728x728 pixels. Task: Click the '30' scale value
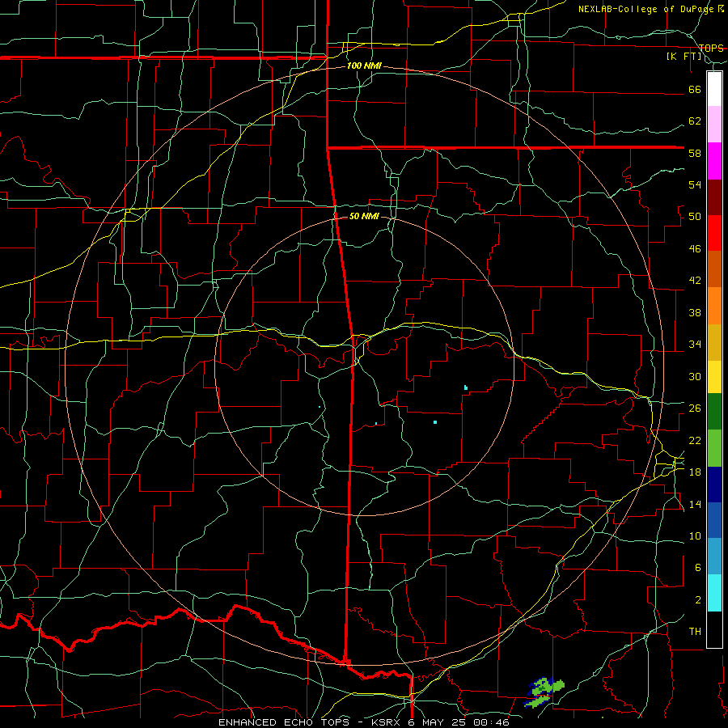point(695,376)
